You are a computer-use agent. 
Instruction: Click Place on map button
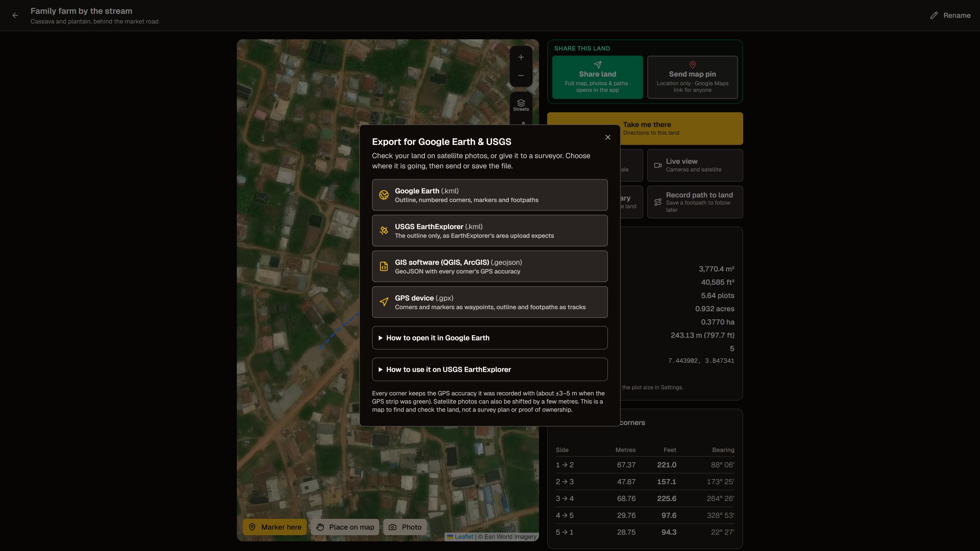click(x=345, y=528)
